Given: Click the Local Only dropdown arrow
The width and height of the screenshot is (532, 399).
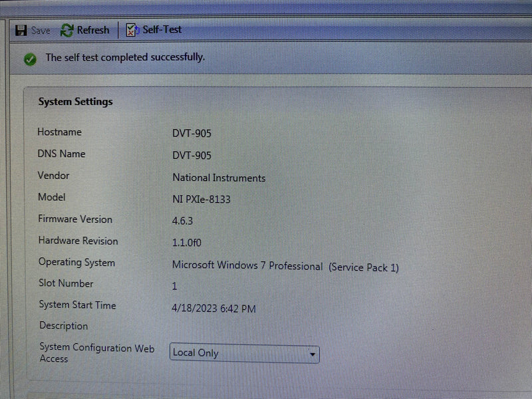Looking at the screenshot, I should click(312, 354).
